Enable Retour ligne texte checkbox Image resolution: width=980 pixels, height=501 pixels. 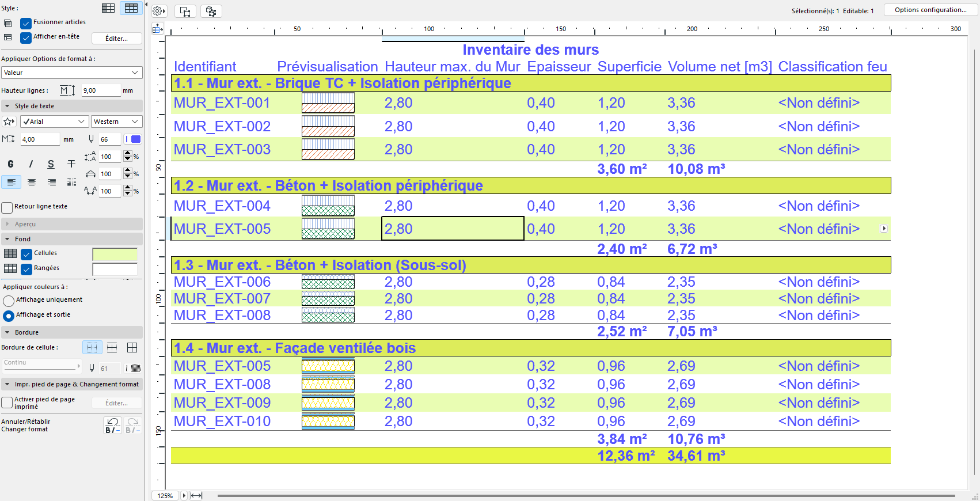click(x=7, y=207)
